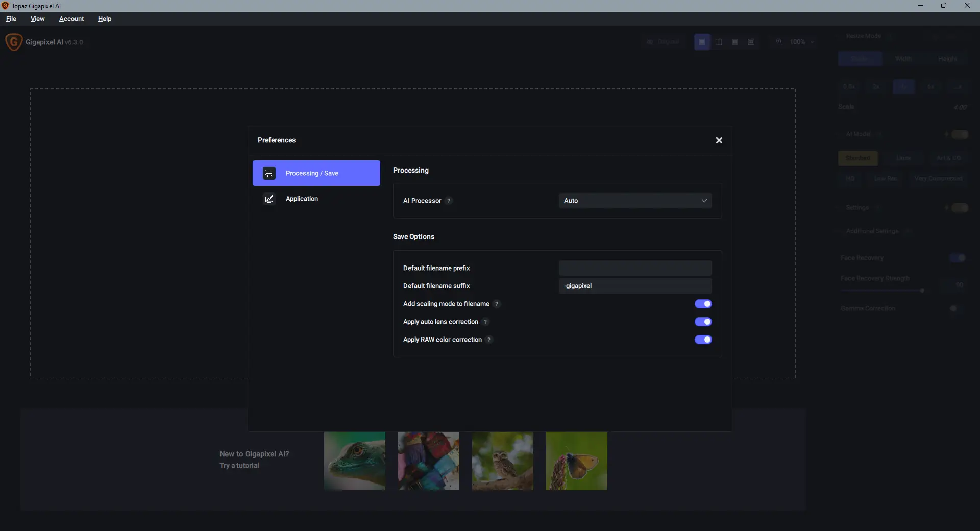Choose the 2x scale preset
The image size is (980, 531).
click(x=876, y=87)
